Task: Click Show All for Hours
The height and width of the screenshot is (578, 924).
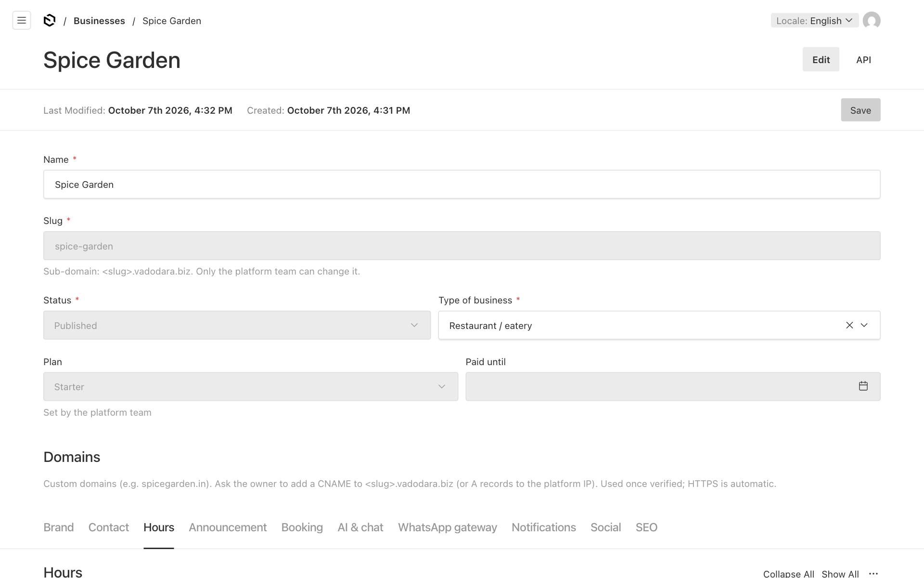Action: [840, 574]
